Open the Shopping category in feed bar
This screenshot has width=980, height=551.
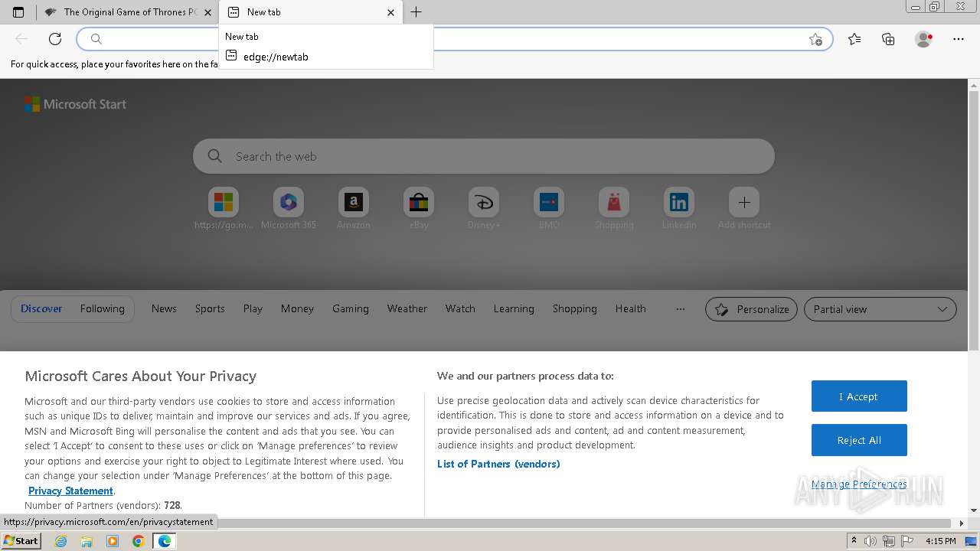[x=575, y=308]
